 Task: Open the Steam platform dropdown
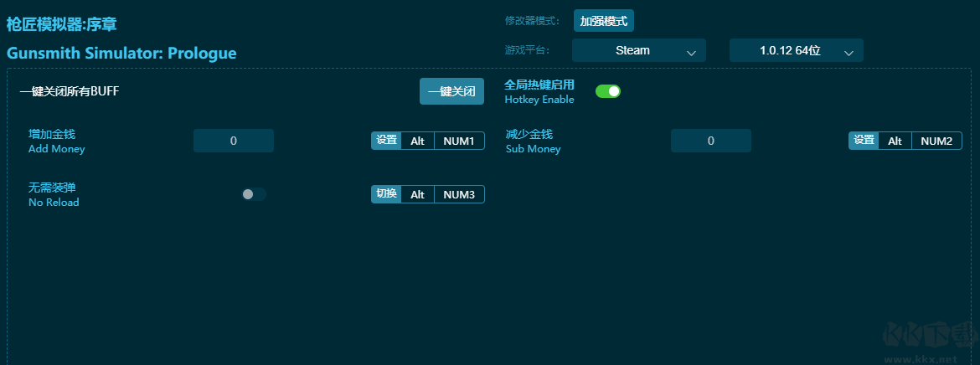tap(638, 50)
